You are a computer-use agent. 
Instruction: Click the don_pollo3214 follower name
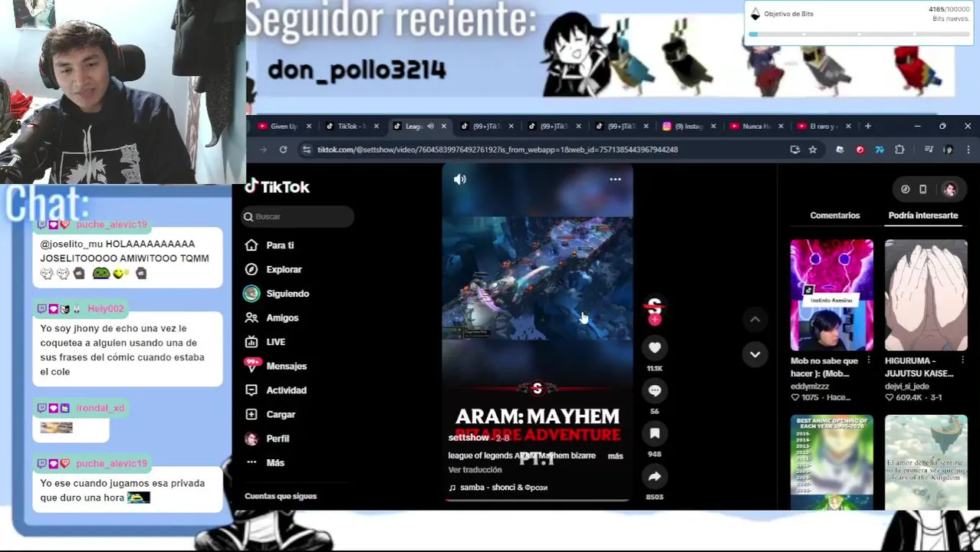tap(357, 71)
